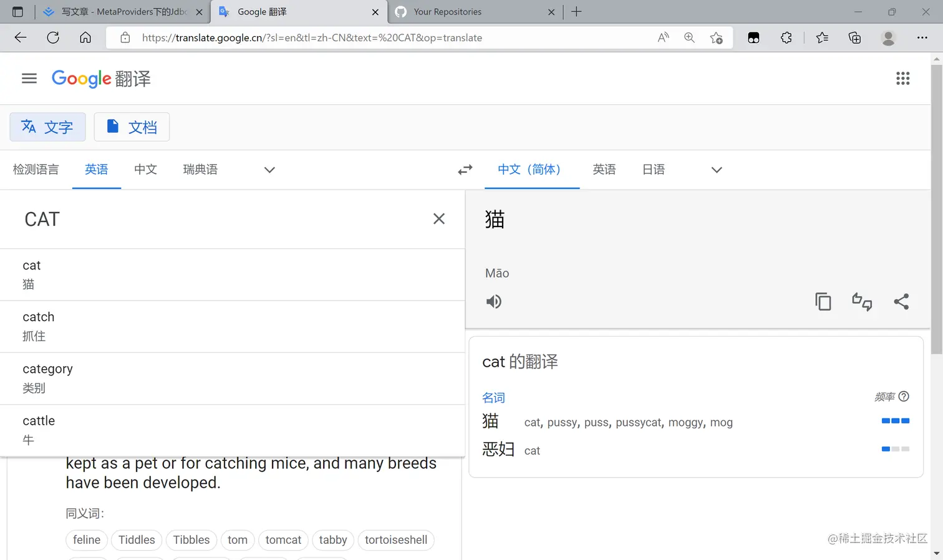Select the tomcat synonym chip
943x560 pixels.
283,540
